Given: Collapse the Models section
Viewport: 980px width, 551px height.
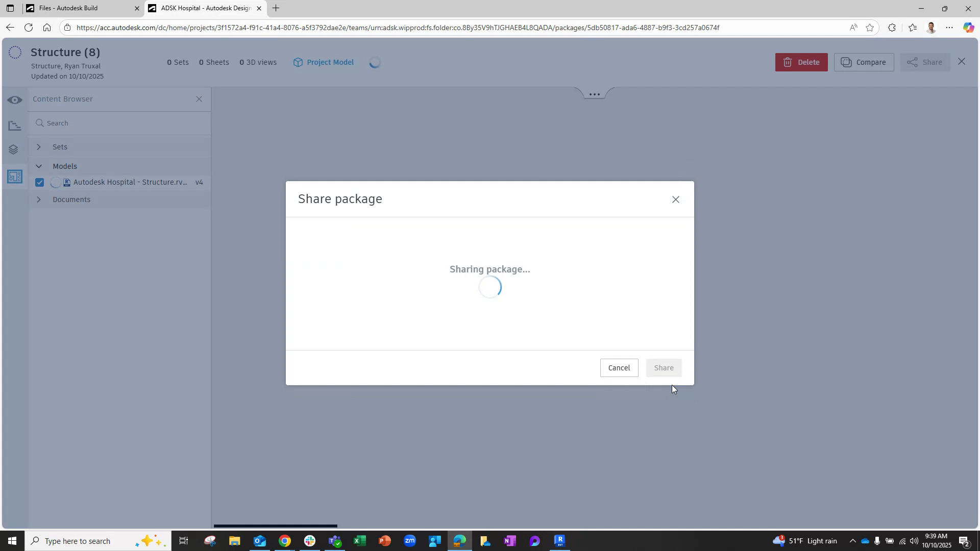Looking at the screenshot, I should pos(38,166).
